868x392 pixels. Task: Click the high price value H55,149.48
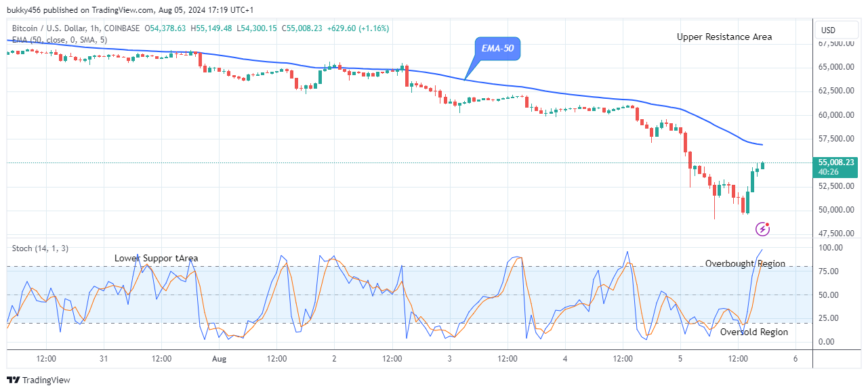(x=212, y=28)
